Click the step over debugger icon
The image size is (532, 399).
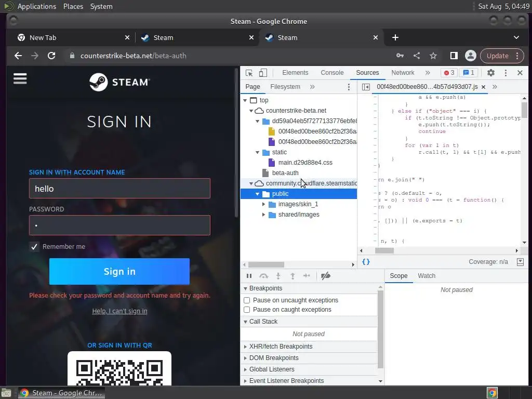click(x=263, y=276)
